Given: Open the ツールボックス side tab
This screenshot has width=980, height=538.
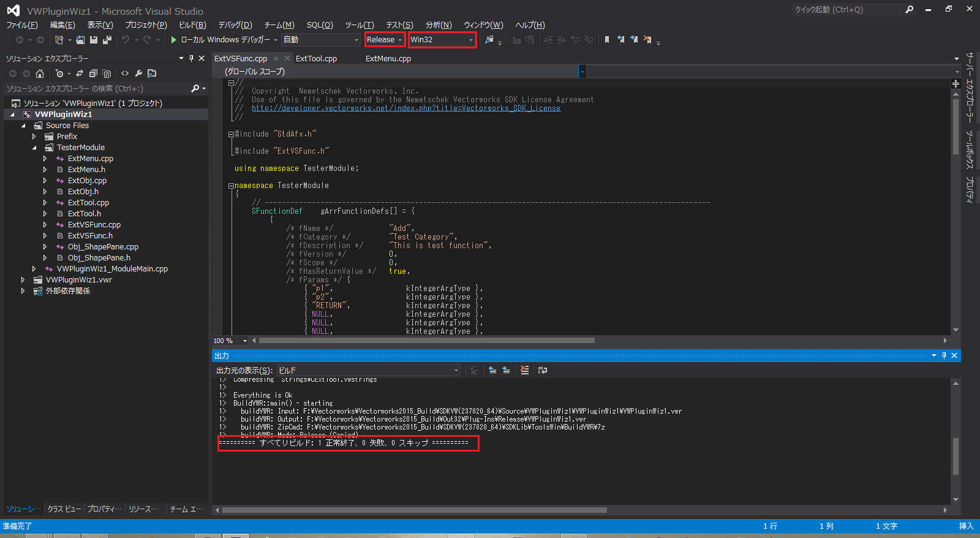Looking at the screenshot, I should (x=970, y=150).
